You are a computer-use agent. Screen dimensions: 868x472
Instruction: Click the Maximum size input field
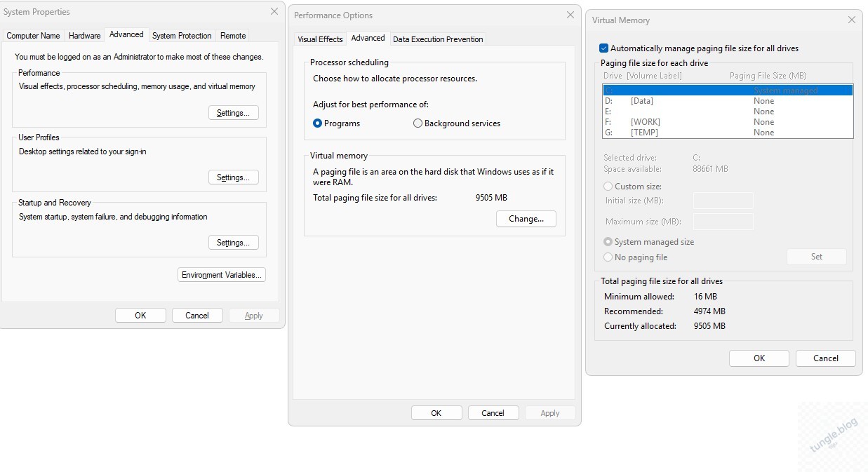pyautogui.click(x=723, y=222)
